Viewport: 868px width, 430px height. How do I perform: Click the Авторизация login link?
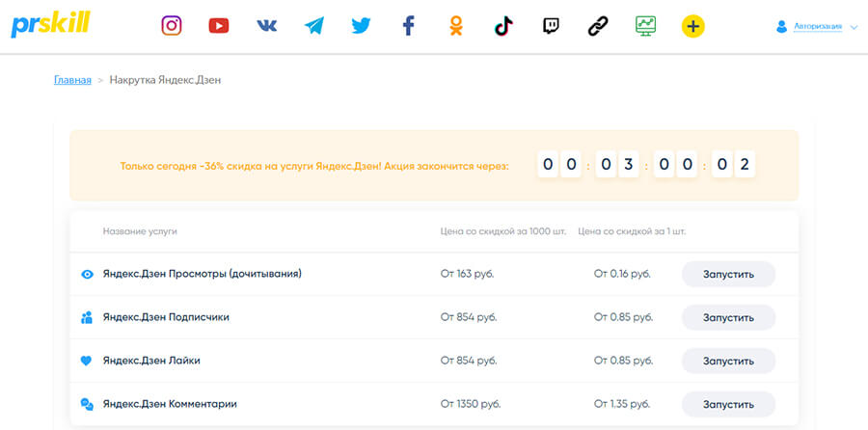tap(818, 27)
